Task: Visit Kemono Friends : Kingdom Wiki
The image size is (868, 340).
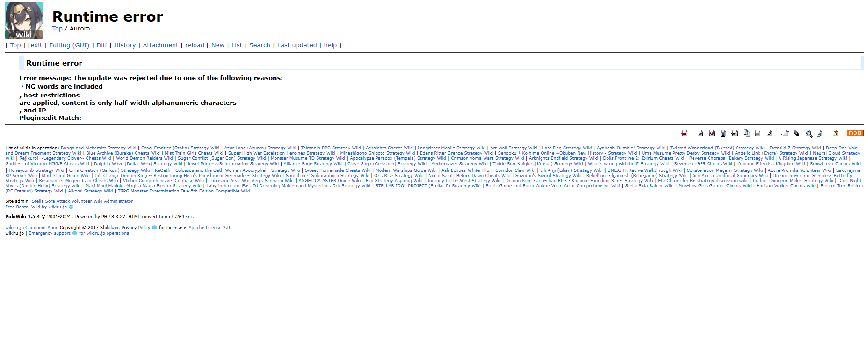Action: pos(771,164)
